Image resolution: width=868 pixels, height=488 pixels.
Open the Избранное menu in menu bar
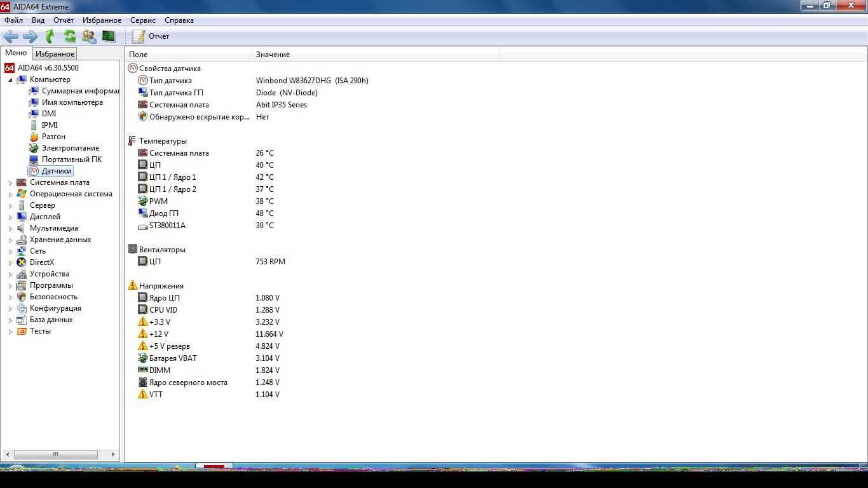tap(102, 20)
